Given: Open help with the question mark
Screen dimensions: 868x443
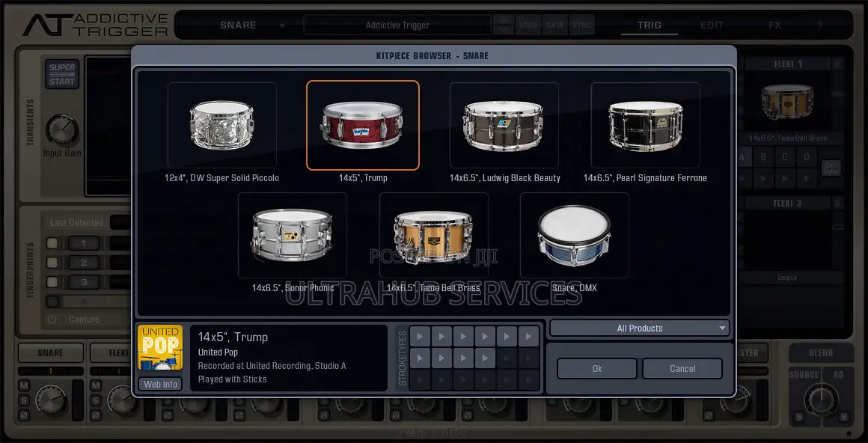Looking at the screenshot, I should point(820,25).
